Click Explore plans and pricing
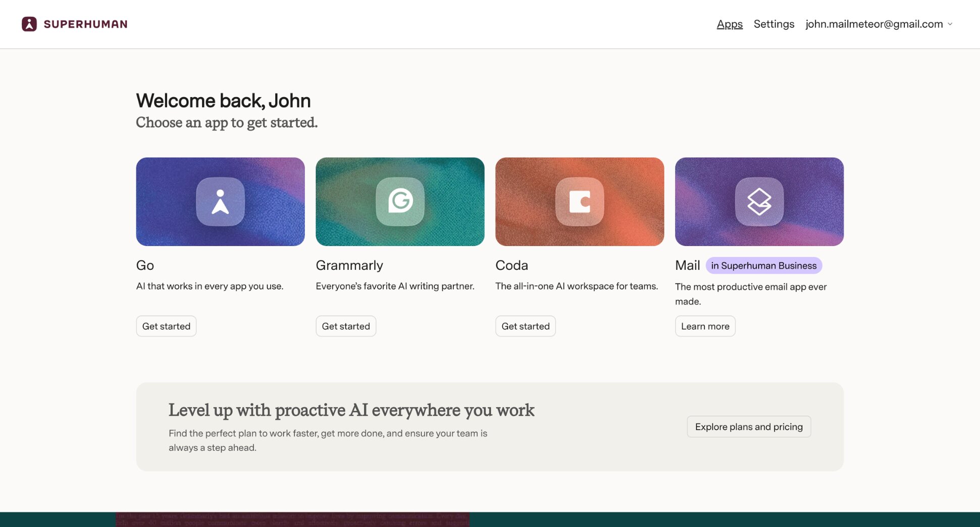The width and height of the screenshot is (980, 527). (748, 426)
